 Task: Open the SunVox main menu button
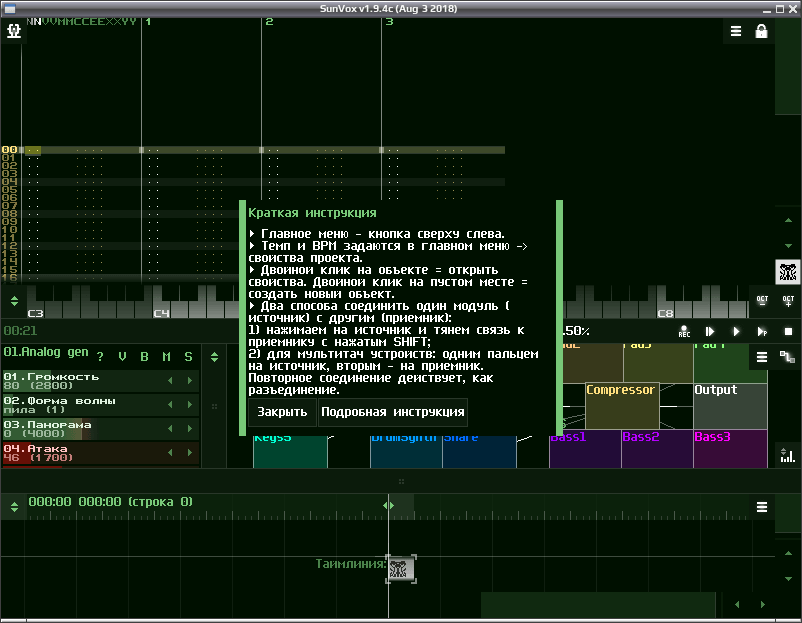click(14, 31)
